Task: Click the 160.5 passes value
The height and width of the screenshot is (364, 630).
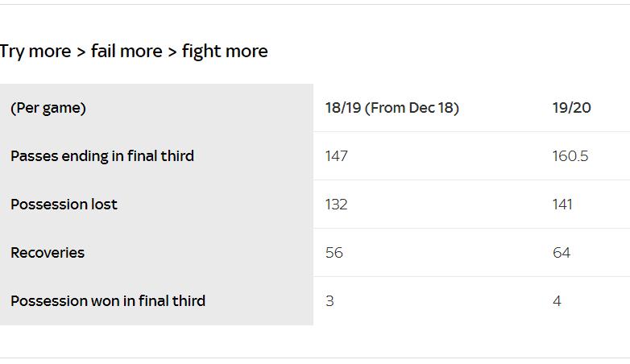Action: [x=570, y=156]
